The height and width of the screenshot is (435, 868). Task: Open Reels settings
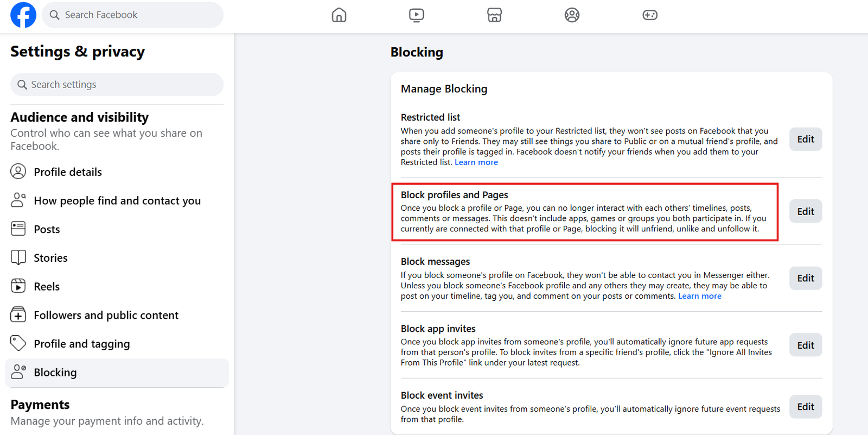click(47, 287)
